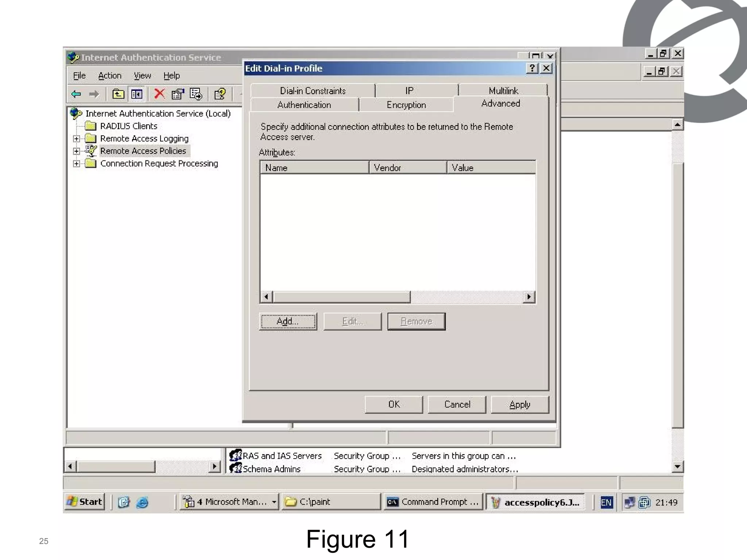Click the Remote Access Logging folder icon

point(90,139)
